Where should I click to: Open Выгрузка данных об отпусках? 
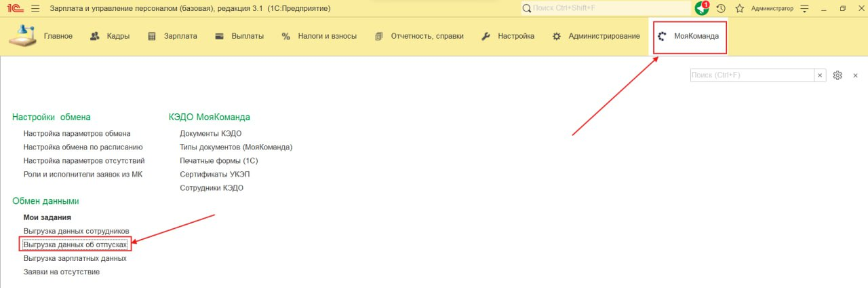(x=75, y=245)
